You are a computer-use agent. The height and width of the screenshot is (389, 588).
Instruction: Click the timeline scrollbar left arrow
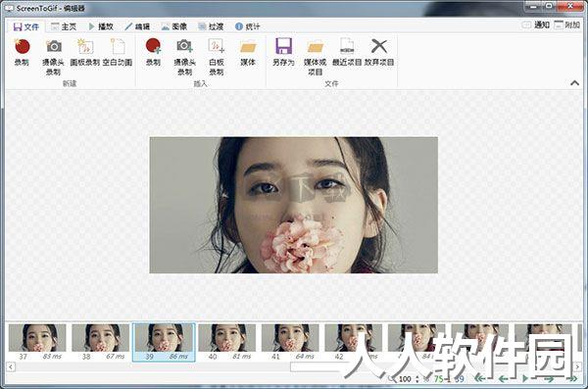click(x=11, y=366)
